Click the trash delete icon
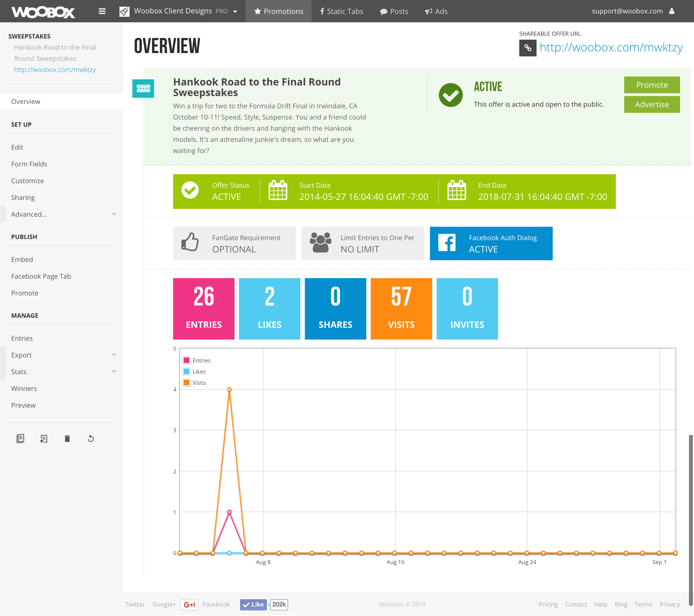This screenshot has height=616, width=694. pos(67,438)
